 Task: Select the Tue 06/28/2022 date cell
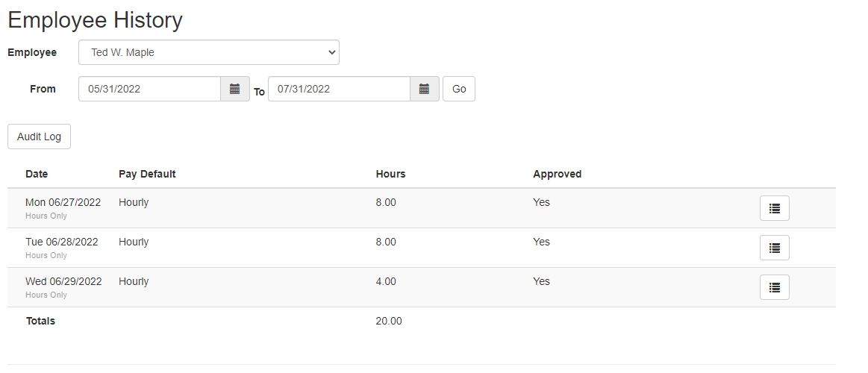coord(61,242)
